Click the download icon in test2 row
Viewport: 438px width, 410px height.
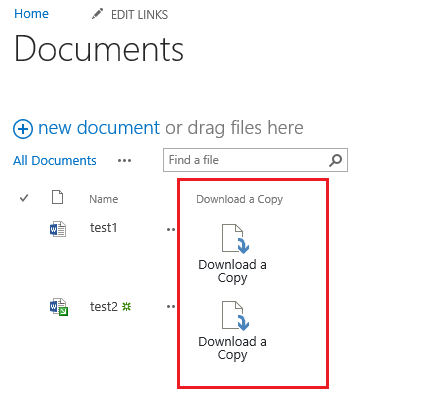tap(236, 316)
